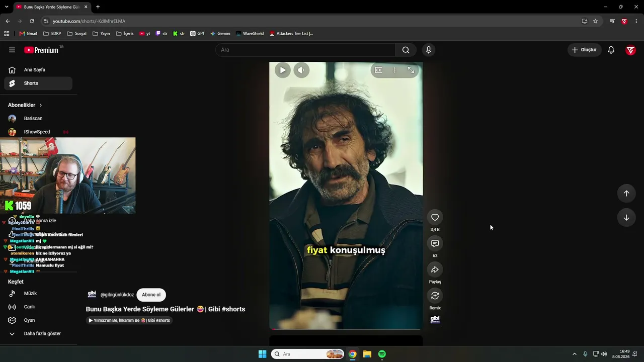
Task: Open the taskbar volume control
Action: click(604, 354)
